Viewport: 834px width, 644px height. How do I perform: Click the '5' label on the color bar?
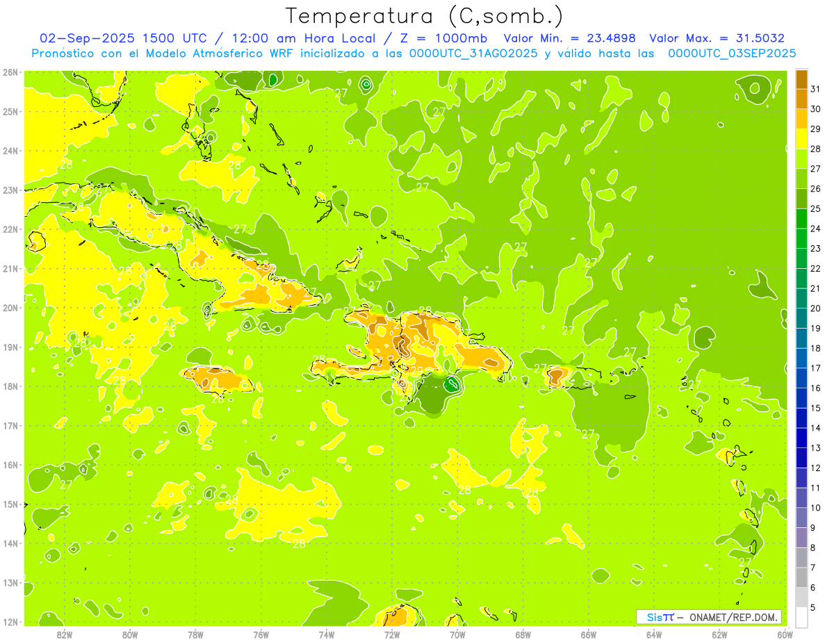pyautogui.click(x=813, y=607)
